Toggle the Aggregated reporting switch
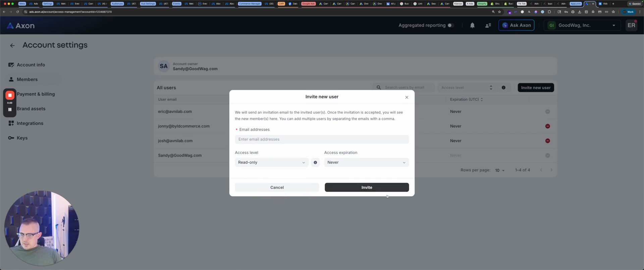 (x=451, y=25)
